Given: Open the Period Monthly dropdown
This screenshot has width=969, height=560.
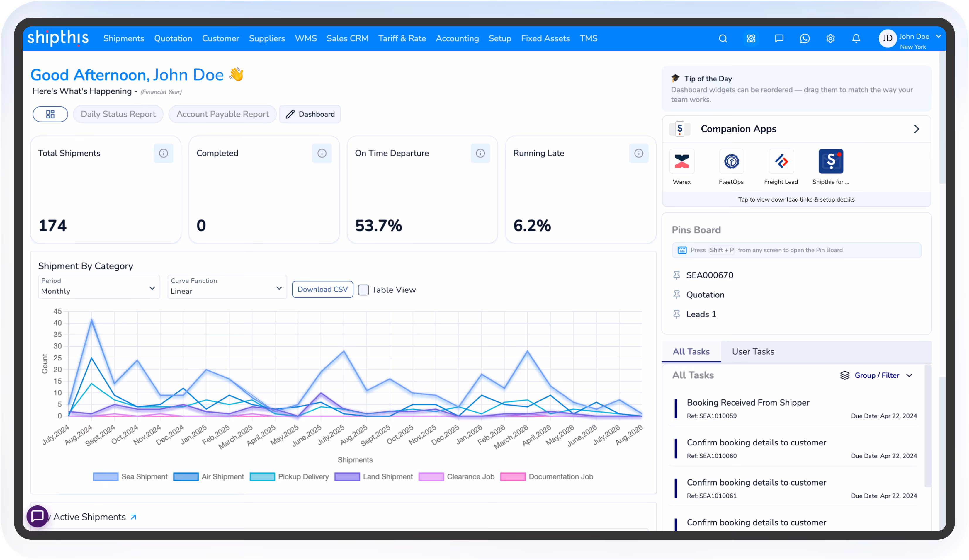Looking at the screenshot, I should click(99, 287).
